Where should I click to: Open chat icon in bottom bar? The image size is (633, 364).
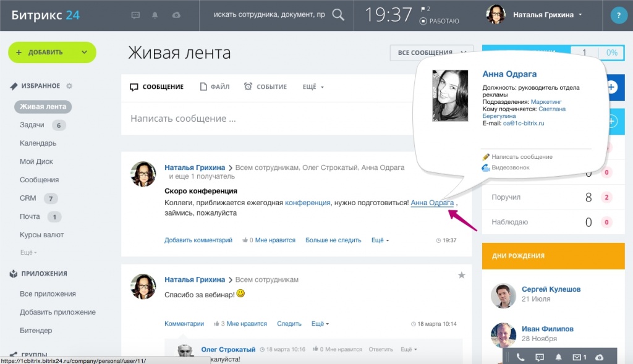[540, 357]
